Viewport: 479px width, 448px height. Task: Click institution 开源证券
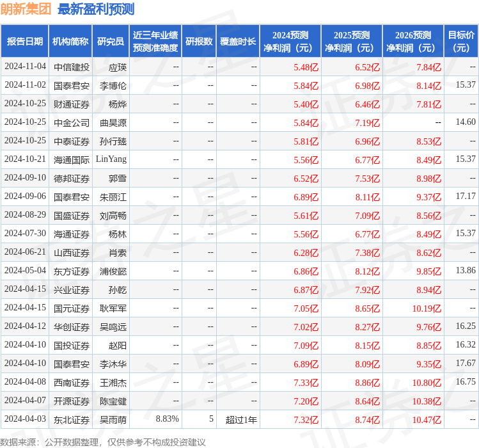tap(72, 401)
